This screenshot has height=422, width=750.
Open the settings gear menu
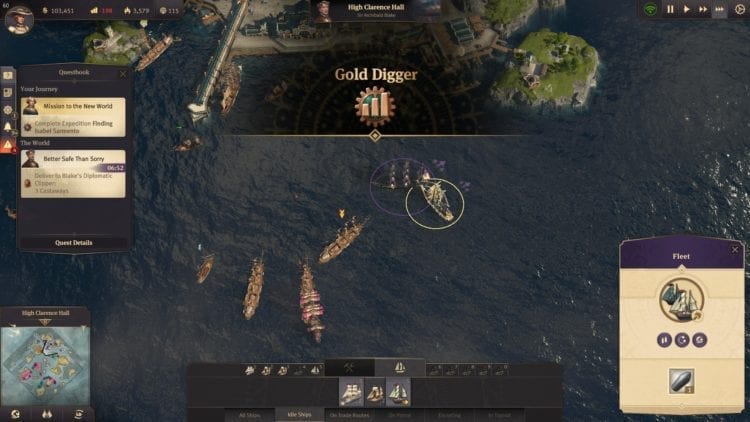tap(739, 10)
